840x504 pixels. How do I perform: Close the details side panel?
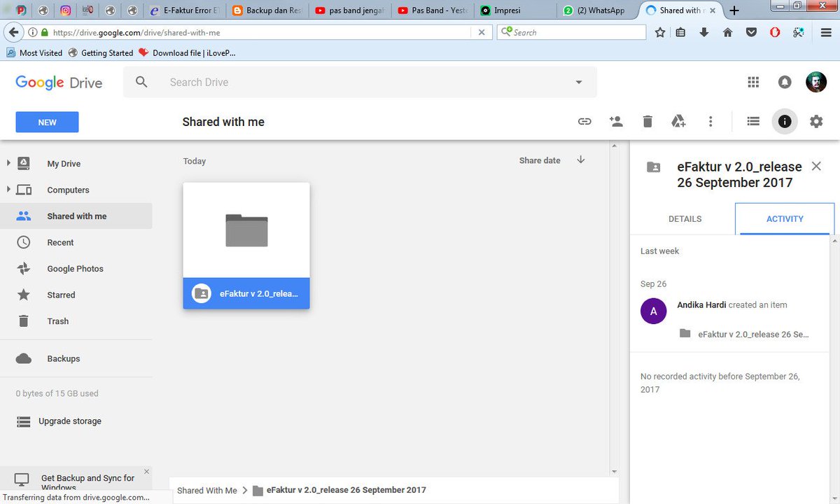click(816, 166)
